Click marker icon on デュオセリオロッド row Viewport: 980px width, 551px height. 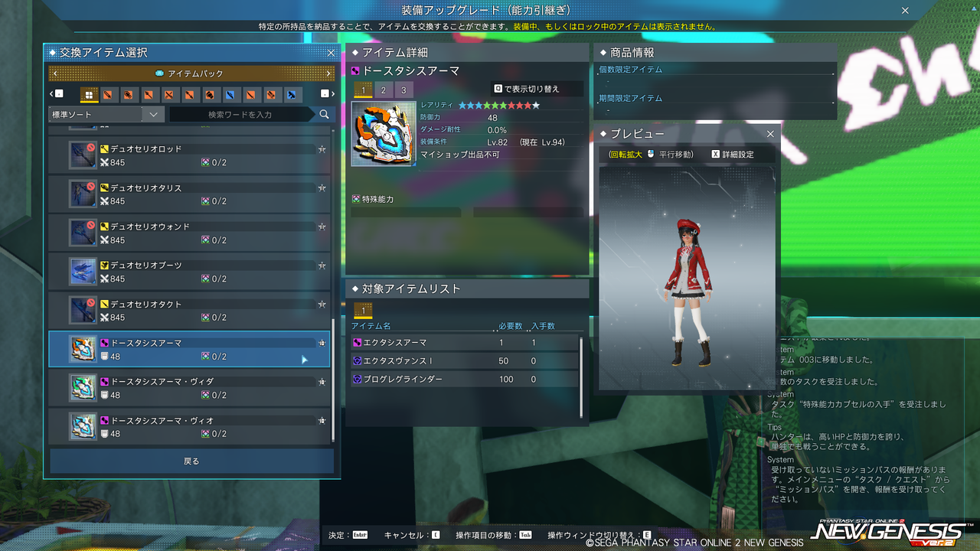point(322,149)
